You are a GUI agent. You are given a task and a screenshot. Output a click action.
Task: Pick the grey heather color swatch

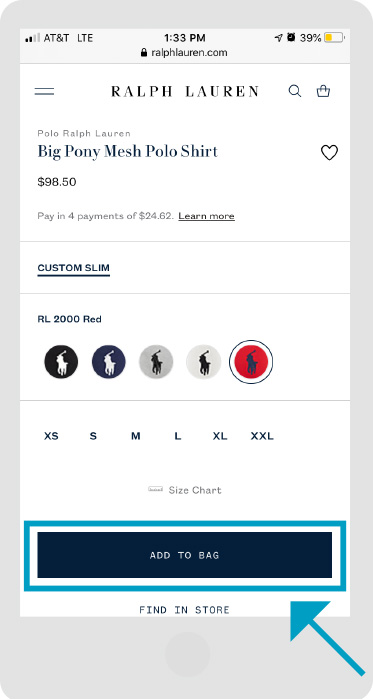pos(156,362)
